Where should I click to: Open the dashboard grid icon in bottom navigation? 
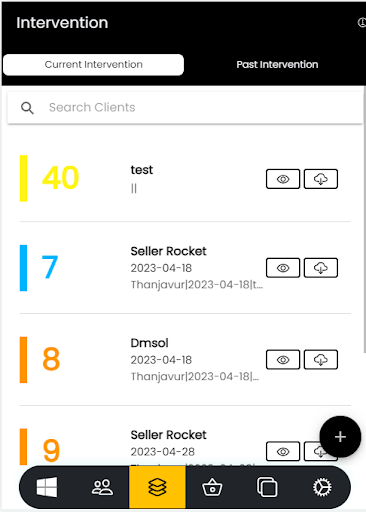pos(47,487)
